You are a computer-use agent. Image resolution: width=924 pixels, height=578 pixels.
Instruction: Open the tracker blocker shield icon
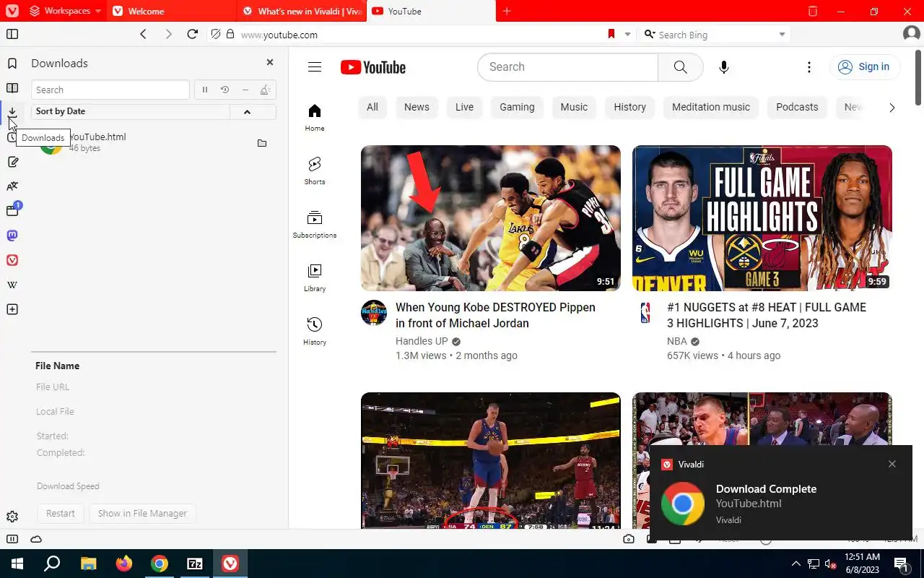[x=216, y=34]
